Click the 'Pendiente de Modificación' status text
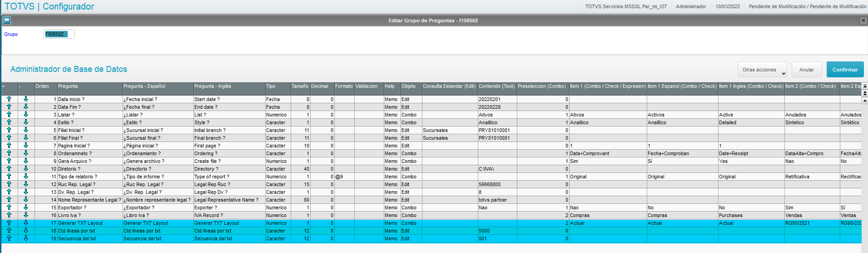 (808, 6)
